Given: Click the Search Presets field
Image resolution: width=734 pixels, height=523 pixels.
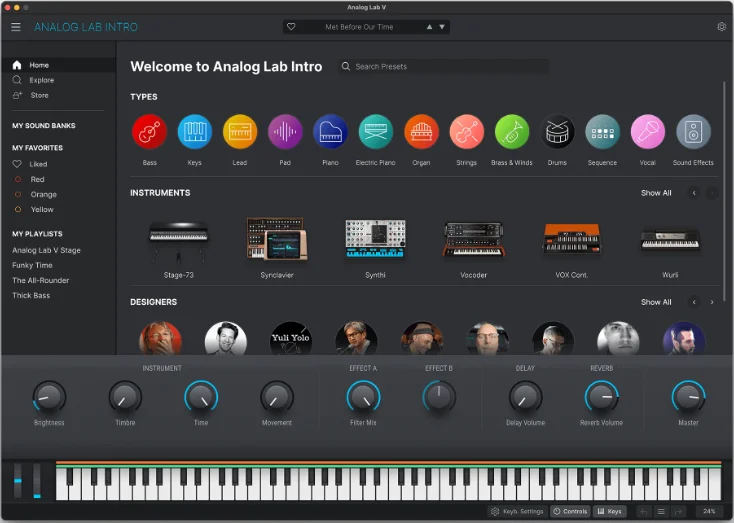Looking at the screenshot, I should point(444,66).
